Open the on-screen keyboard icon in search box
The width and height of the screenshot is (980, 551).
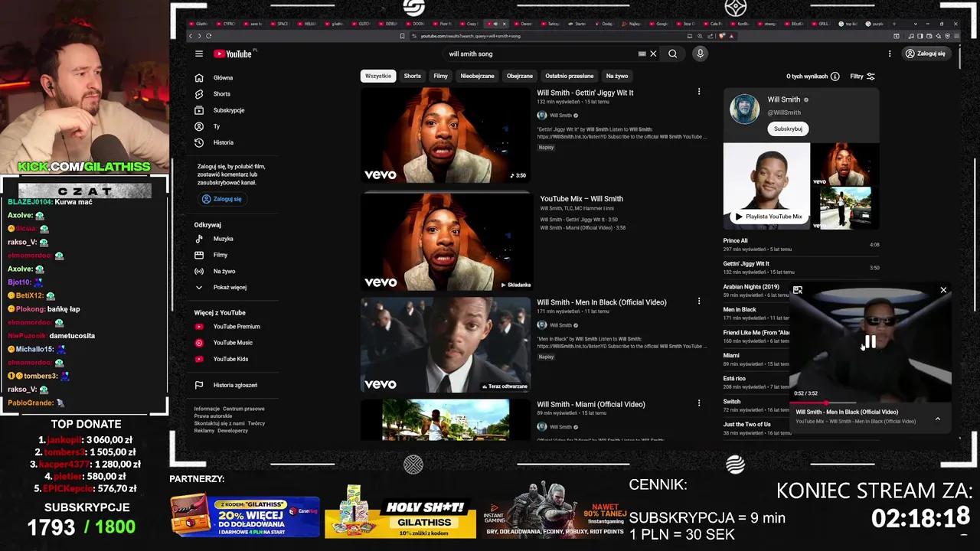642,54
